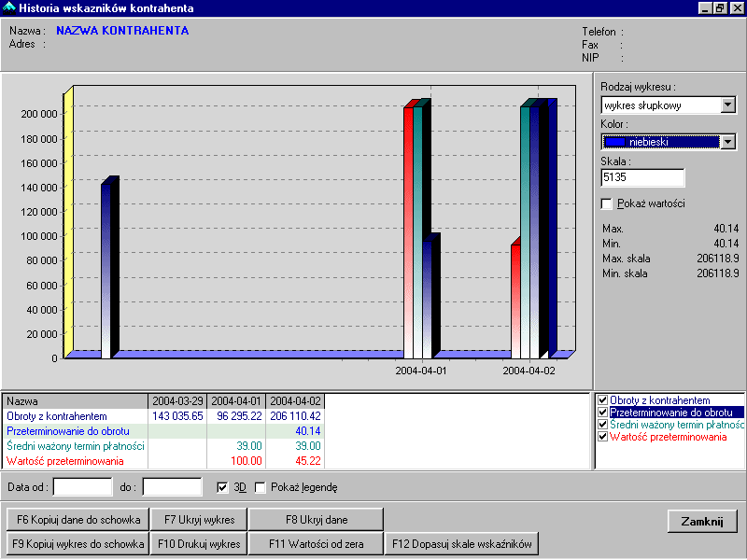
Task: Open the Rodzaj wykresu dropdown
Action: (728, 105)
